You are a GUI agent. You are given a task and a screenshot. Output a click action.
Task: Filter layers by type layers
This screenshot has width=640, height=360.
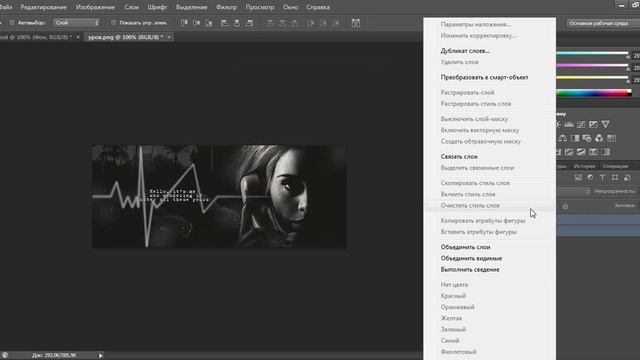click(x=602, y=178)
